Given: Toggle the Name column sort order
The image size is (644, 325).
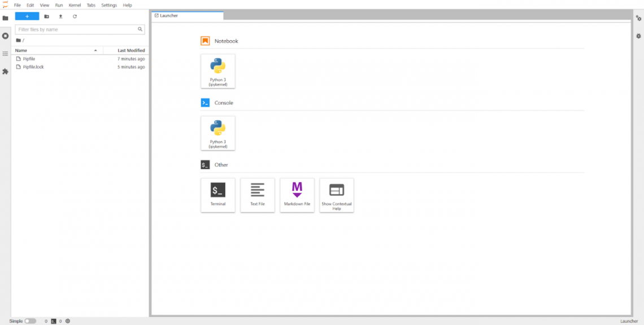Looking at the screenshot, I should click(21, 50).
